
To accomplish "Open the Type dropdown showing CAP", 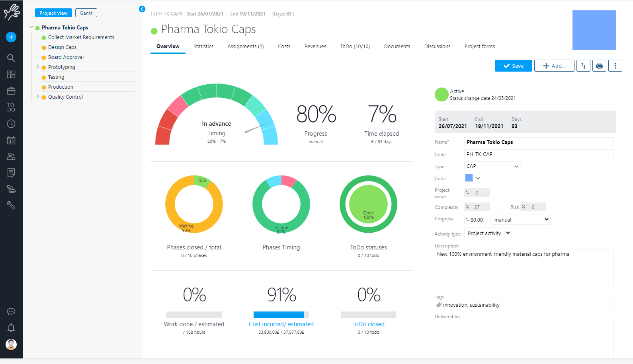I will pyautogui.click(x=492, y=166).
